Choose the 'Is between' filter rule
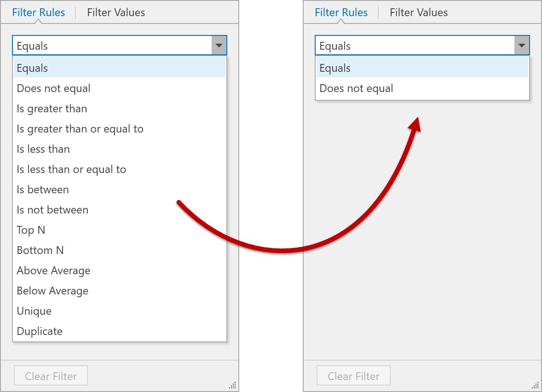The image size is (542, 392). pyautogui.click(x=43, y=190)
